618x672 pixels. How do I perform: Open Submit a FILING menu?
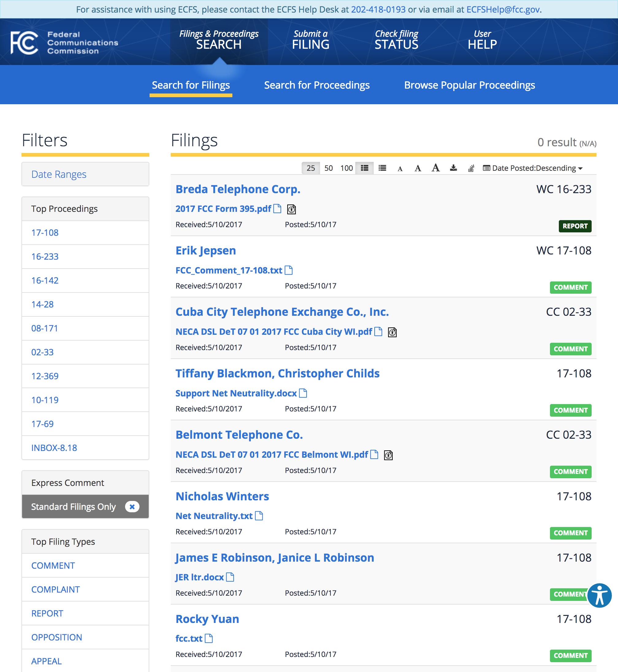click(311, 40)
